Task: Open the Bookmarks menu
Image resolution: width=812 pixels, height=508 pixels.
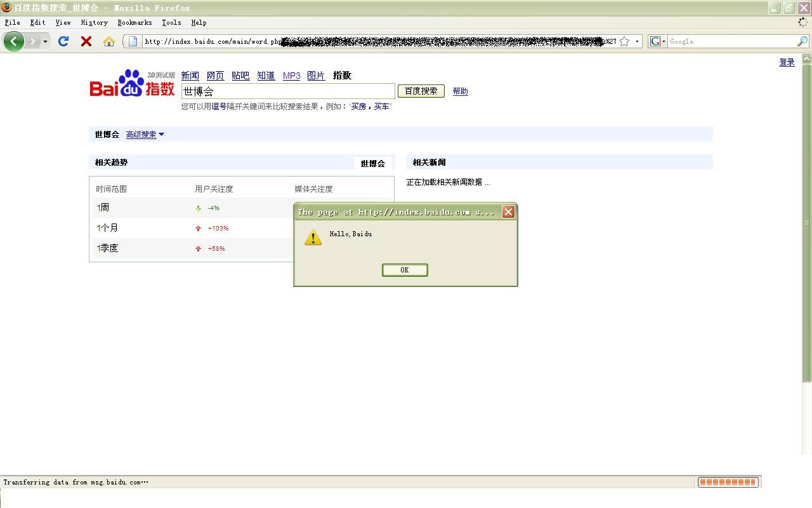Action: [134, 22]
